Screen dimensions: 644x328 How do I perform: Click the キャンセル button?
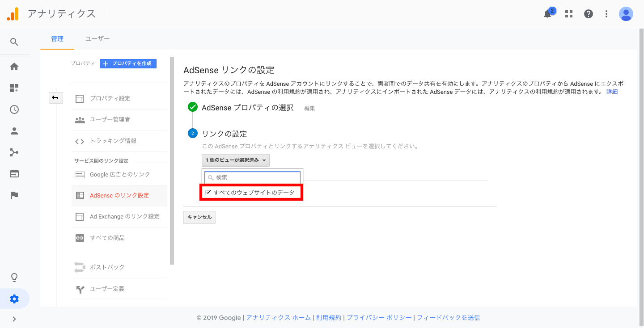pos(199,217)
